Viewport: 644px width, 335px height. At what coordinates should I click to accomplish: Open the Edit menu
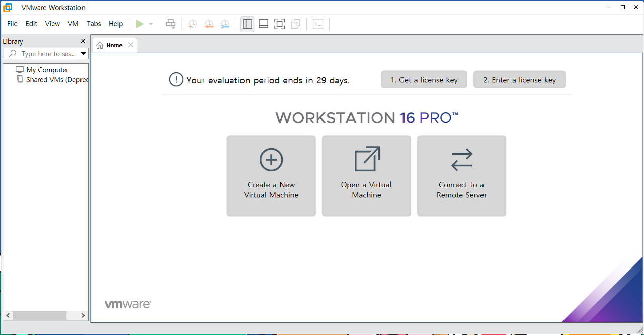point(31,24)
